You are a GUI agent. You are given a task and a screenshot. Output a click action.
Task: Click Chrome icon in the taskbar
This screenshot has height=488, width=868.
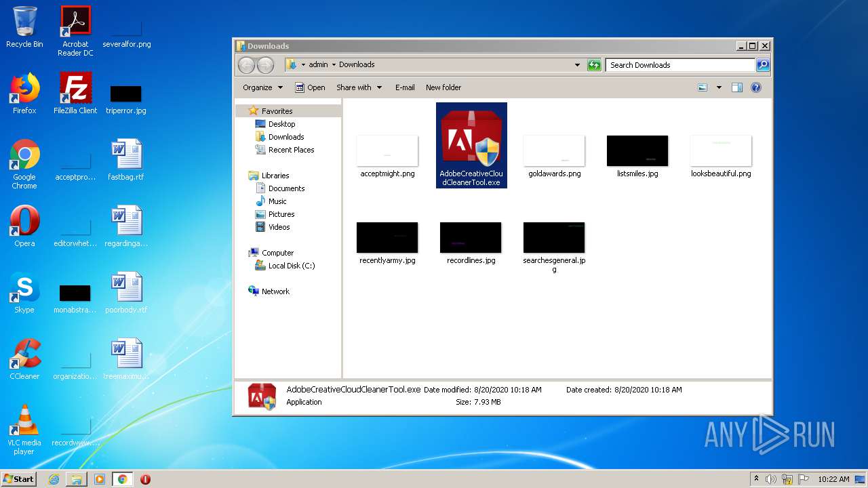tap(122, 479)
